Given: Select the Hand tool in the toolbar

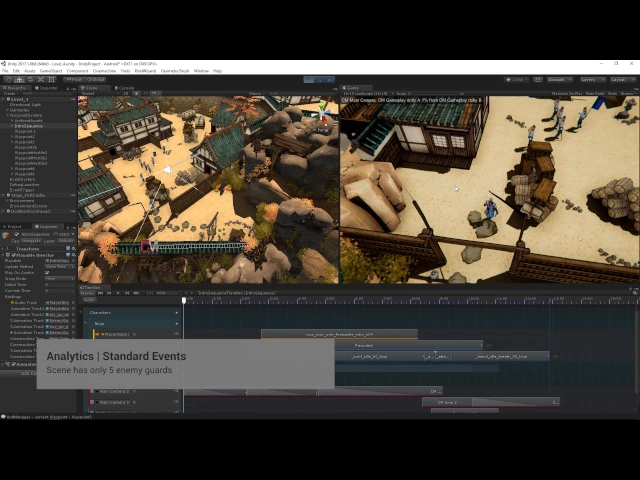Looking at the screenshot, I should tap(9, 80).
